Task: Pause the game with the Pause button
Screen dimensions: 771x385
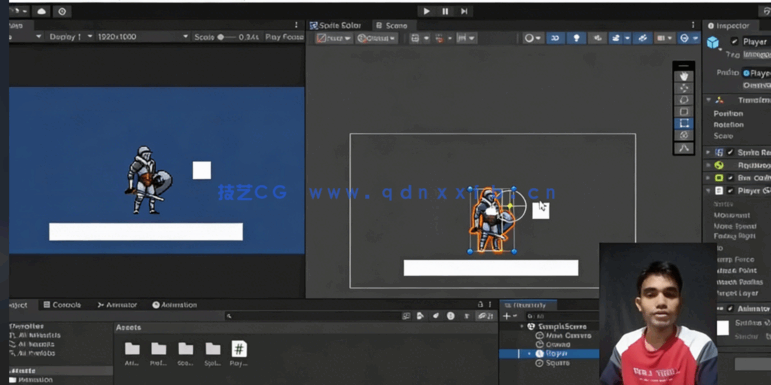Action: point(445,11)
